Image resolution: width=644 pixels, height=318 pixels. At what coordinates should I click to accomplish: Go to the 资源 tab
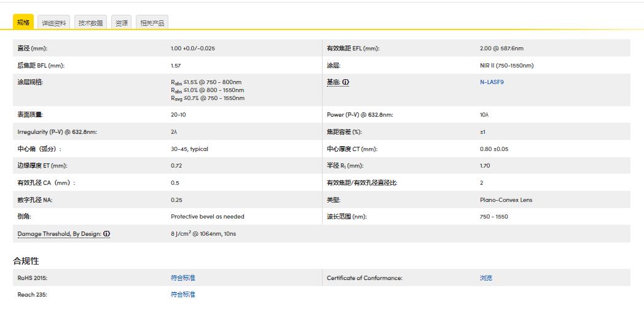tap(122, 23)
